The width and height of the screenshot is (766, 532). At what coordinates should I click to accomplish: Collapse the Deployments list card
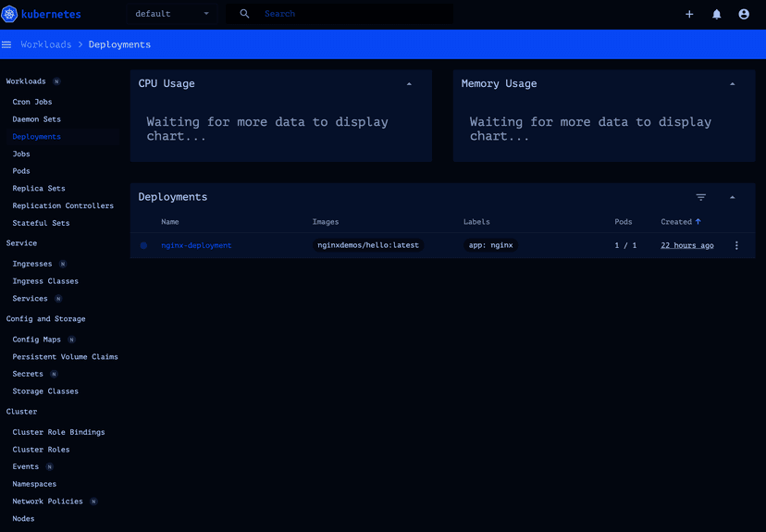732,197
